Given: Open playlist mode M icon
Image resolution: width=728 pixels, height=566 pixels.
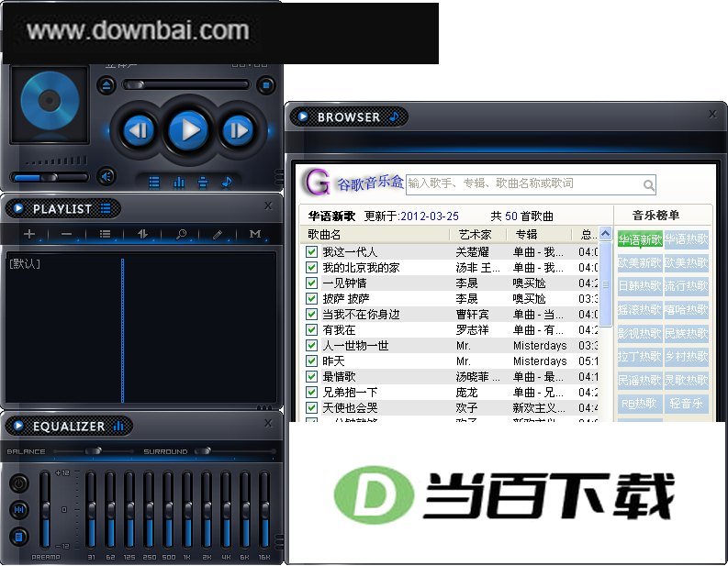Looking at the screenshot, I should pyautogui.click(x=255, y=234).
